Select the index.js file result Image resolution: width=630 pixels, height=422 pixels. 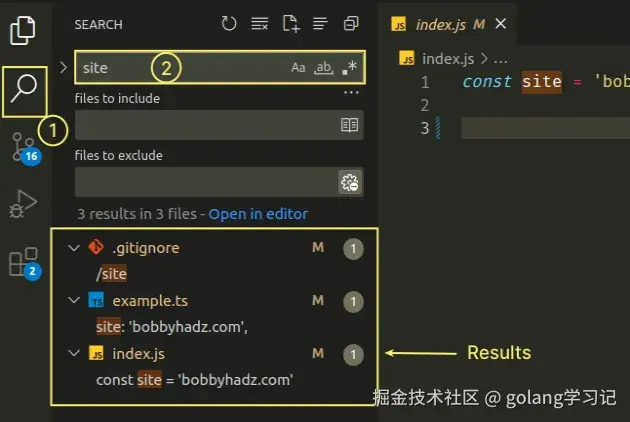(138, 354)
